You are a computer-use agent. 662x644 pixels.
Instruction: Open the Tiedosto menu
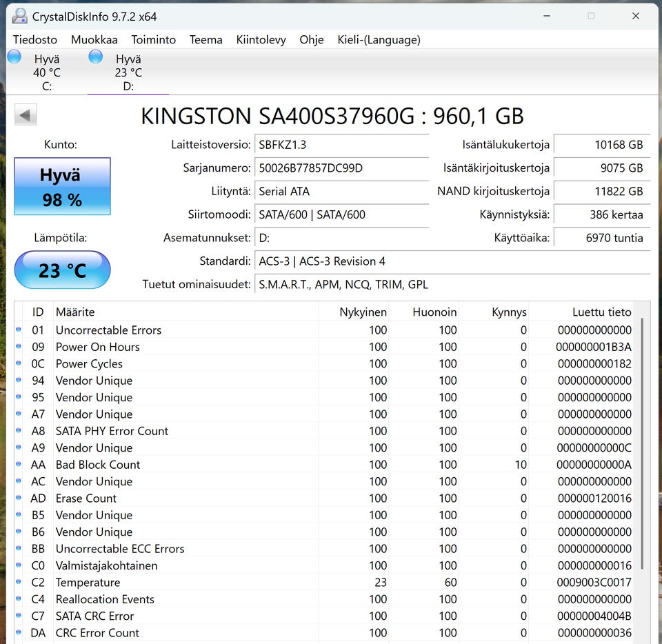click(x=35, y=40)
